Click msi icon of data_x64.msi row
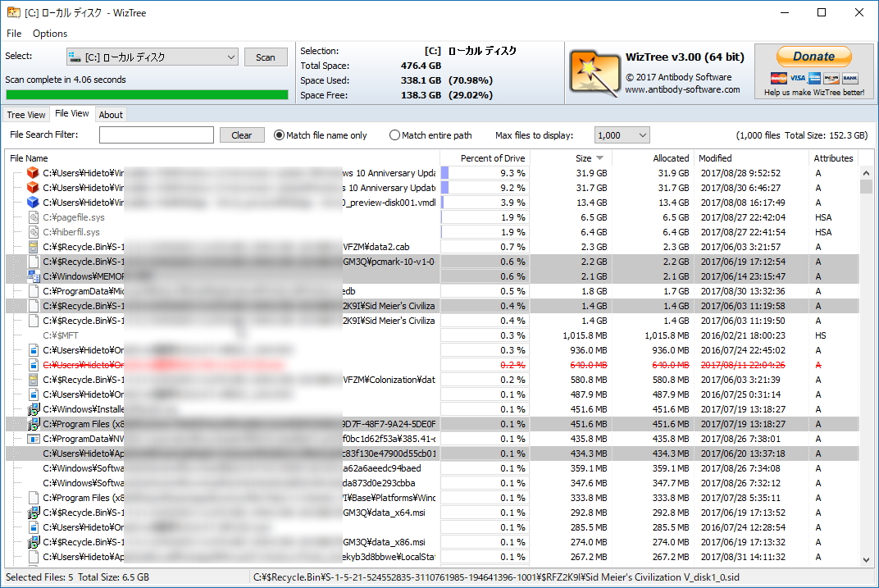The width and height of the screenshot is (879, 588). 33,513
